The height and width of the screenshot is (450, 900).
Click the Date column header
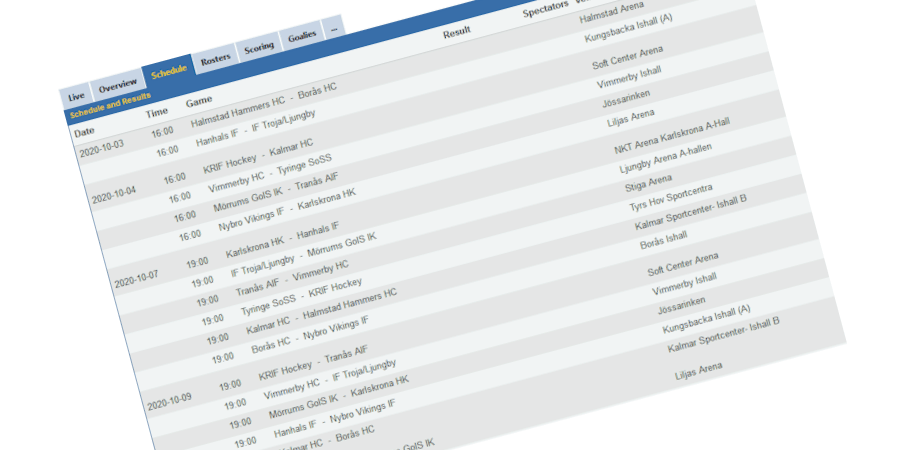(84, 133)
